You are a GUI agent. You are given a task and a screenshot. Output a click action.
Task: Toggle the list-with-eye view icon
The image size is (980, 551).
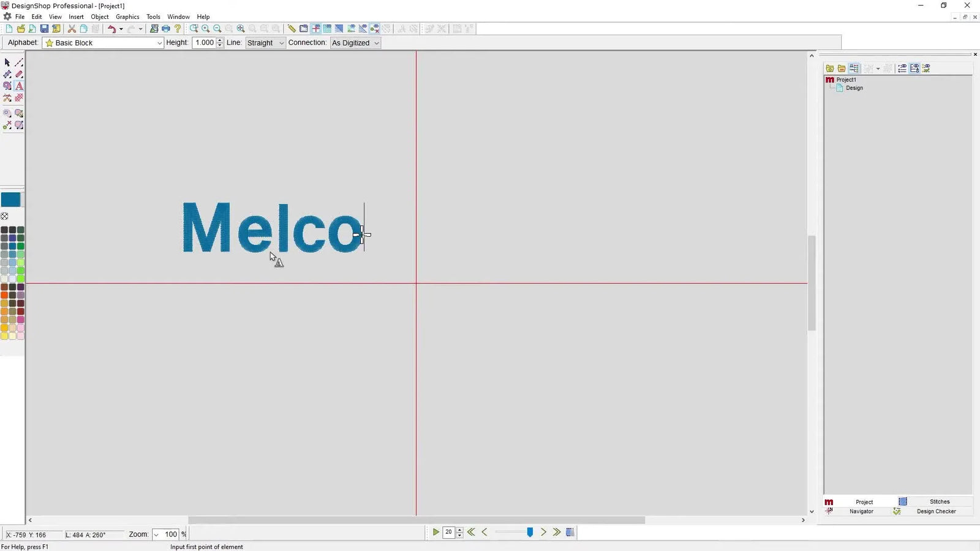pos(902,69)
